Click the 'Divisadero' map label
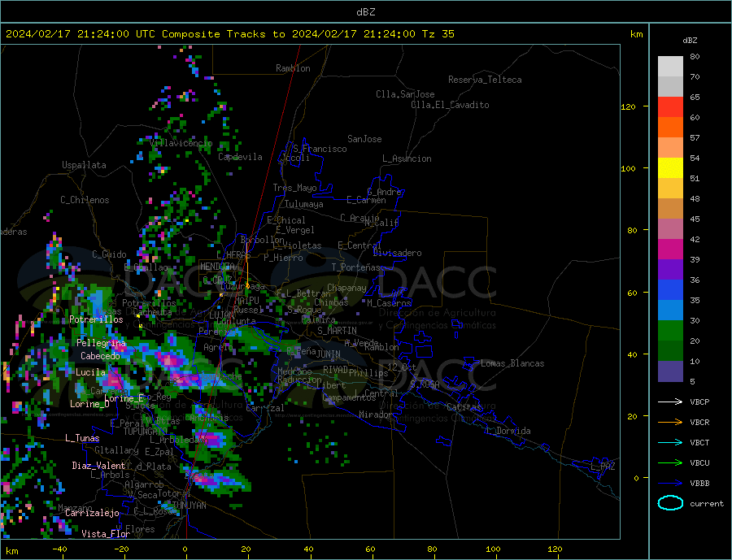 (x=397, y=253)
